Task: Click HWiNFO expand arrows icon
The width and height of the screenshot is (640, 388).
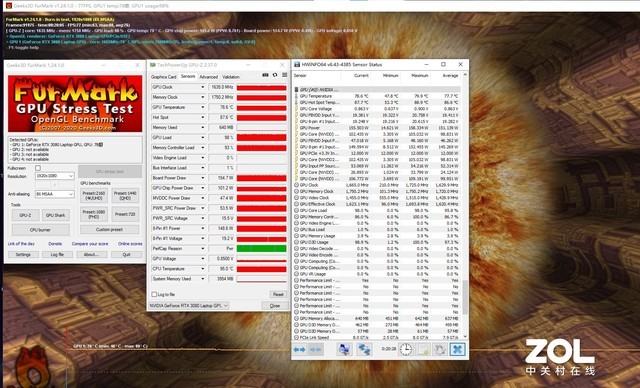Action: [300, 350]
